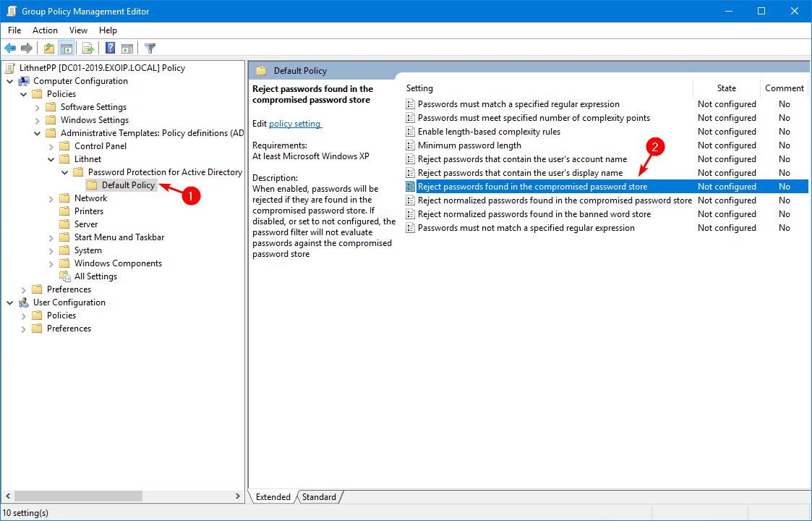Select Passwords must meet specified complexity points
Screen dimensions: 812x521
[534, 118]
